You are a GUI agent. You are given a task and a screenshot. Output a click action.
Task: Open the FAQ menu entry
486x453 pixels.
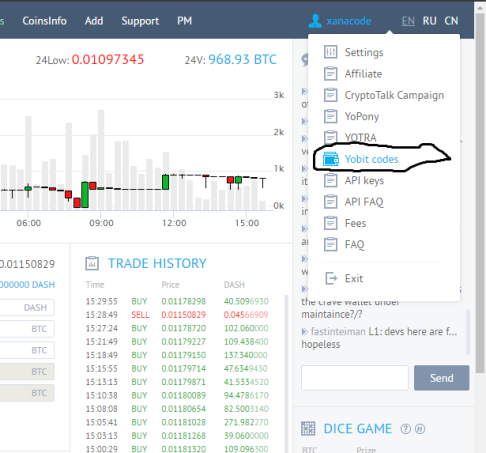tap(354, 245)
